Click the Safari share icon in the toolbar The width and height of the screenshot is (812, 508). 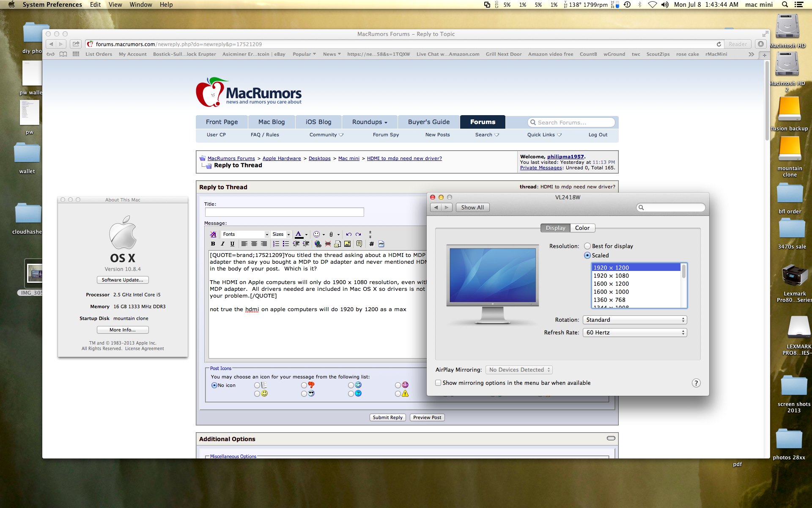76,44
